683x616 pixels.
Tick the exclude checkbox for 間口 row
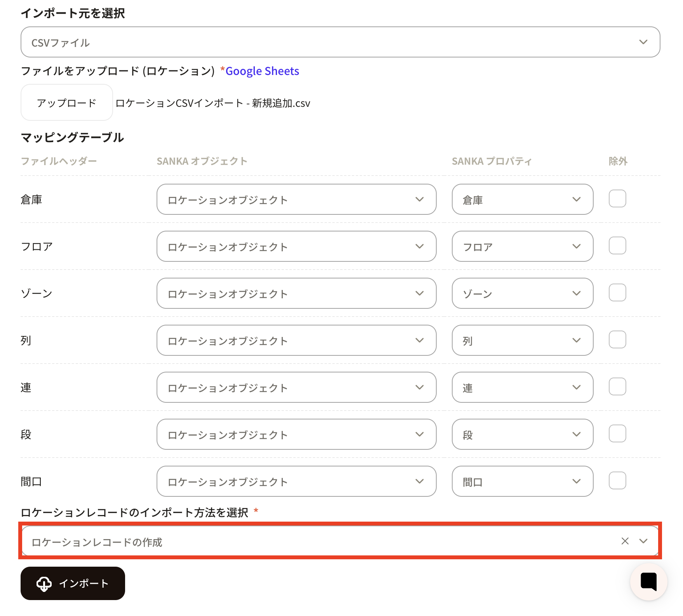pyautogui.click(x=617, y=480)
